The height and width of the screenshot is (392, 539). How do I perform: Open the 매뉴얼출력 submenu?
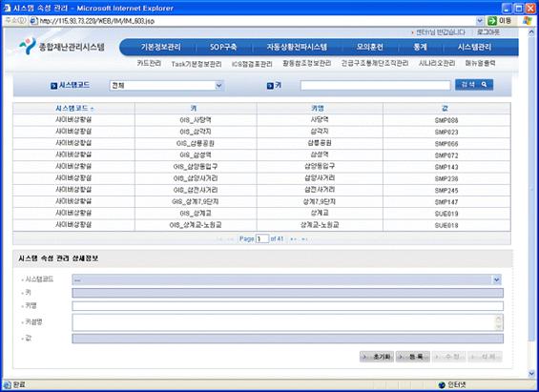480,64
